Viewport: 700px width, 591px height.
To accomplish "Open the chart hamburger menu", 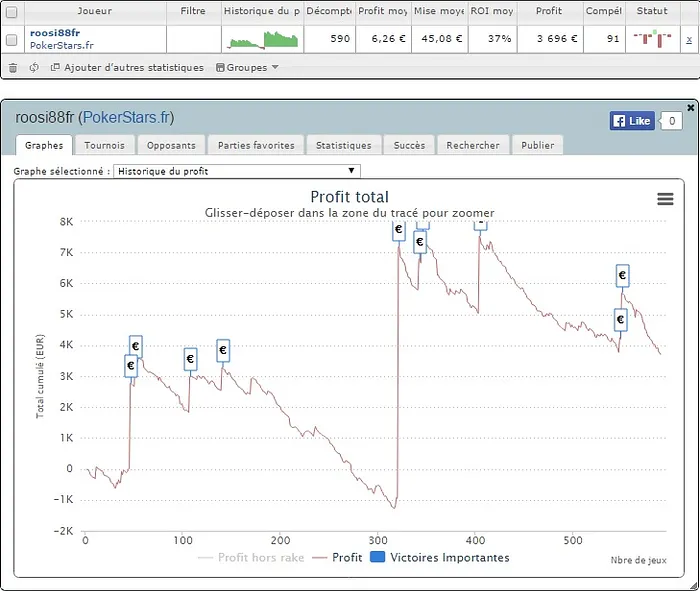I will 665,199.
